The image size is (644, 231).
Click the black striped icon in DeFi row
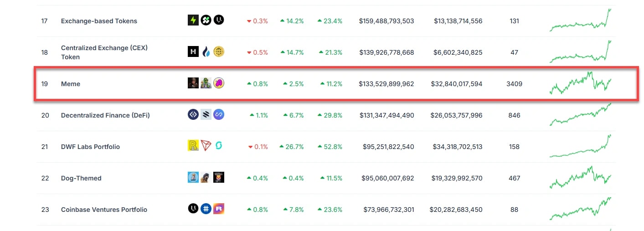coord(206,114)
